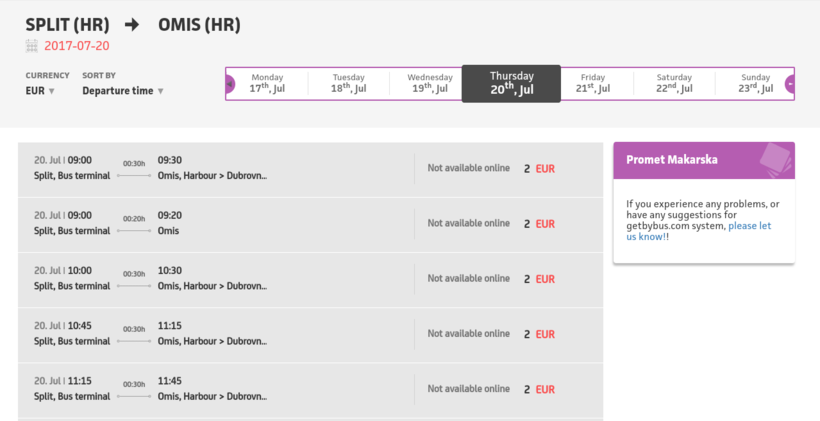Pick Saturday 22nd Jul date
Screen dimensions: 820x421
(674, 84)
